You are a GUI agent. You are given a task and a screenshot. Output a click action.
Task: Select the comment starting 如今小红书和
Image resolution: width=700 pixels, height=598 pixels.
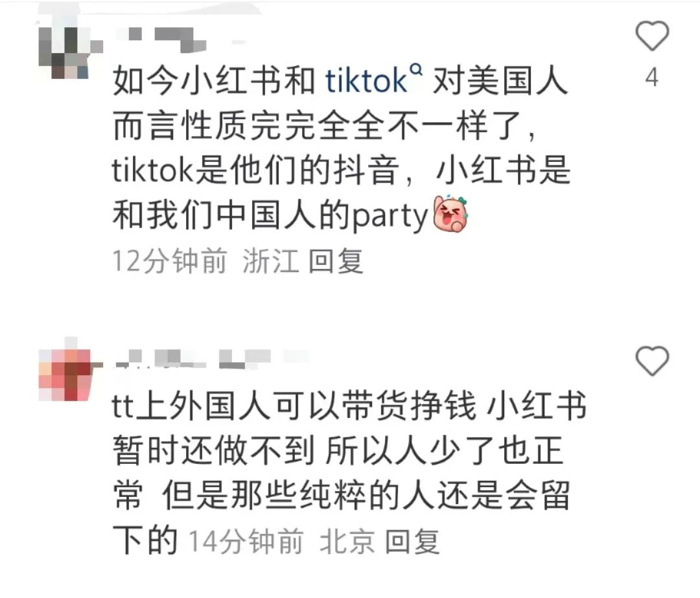tap(341, 148)
